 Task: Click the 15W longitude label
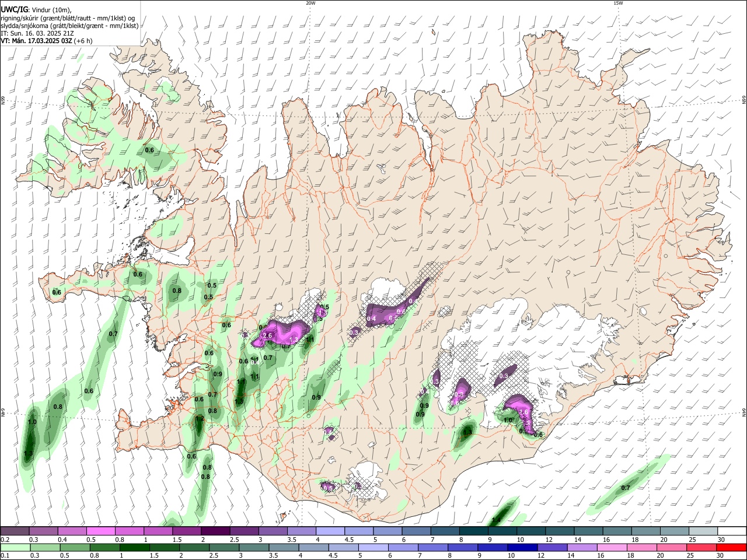point(617,3)
